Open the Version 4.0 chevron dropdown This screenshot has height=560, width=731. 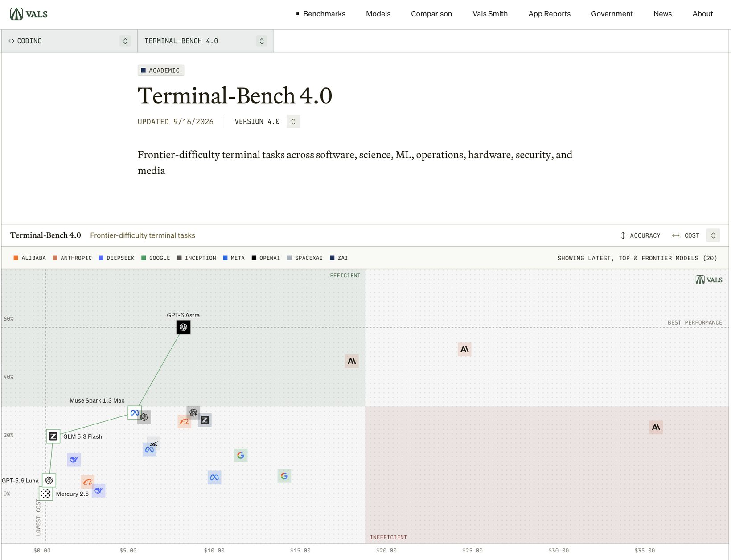293,122
